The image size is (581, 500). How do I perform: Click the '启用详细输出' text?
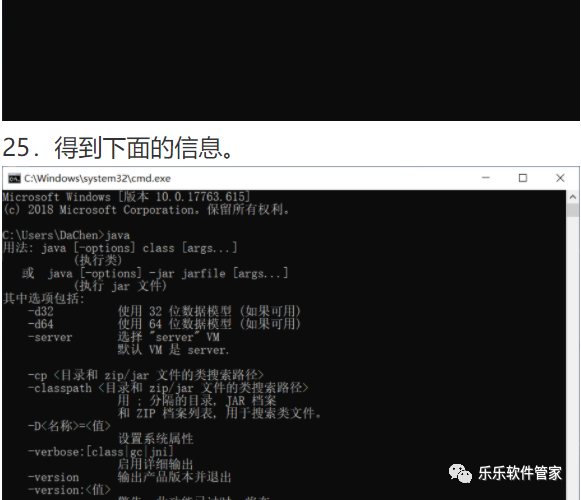156,464
